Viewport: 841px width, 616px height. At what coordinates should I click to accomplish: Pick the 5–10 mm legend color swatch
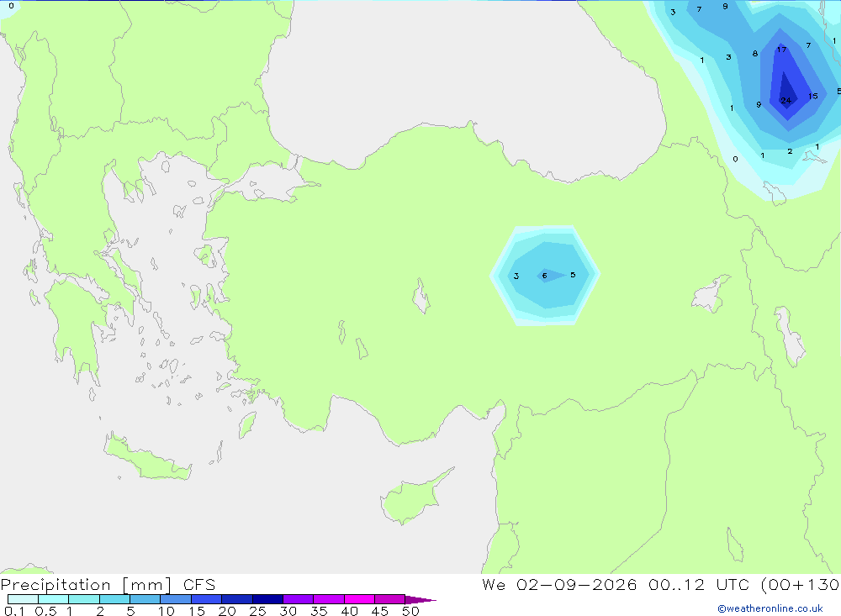[145, 599]
